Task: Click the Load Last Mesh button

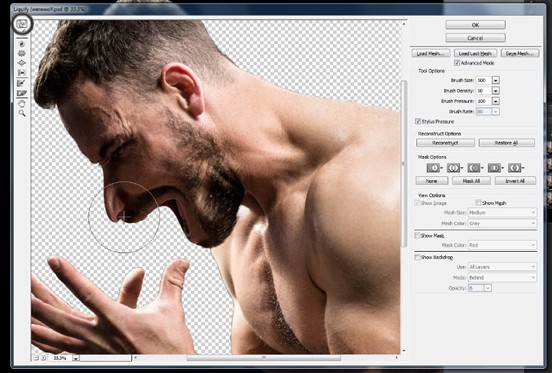Action: tap(475, 53)
